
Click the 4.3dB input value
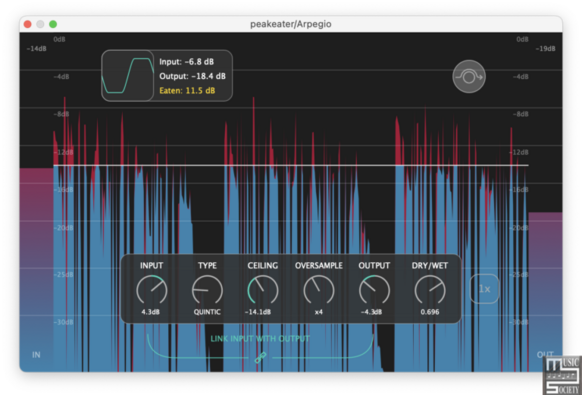pyautogui.click(x=151, y=312)
